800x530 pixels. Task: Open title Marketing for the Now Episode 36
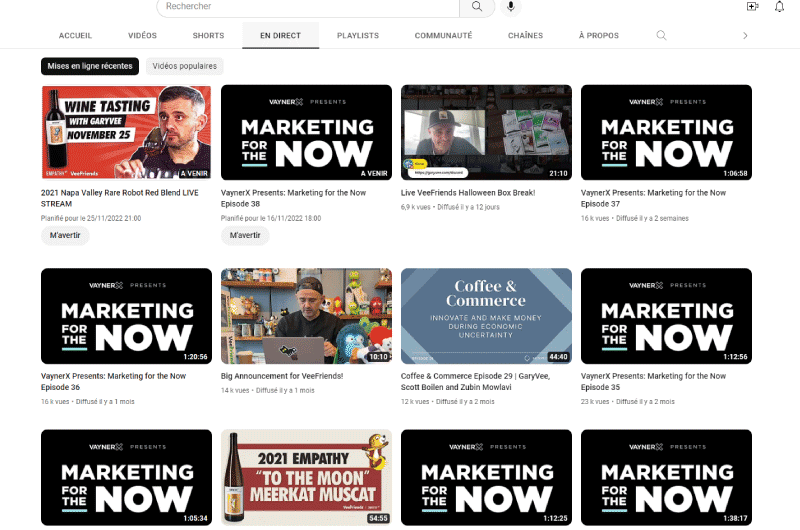pyautogui.click(x=113, y=382)
